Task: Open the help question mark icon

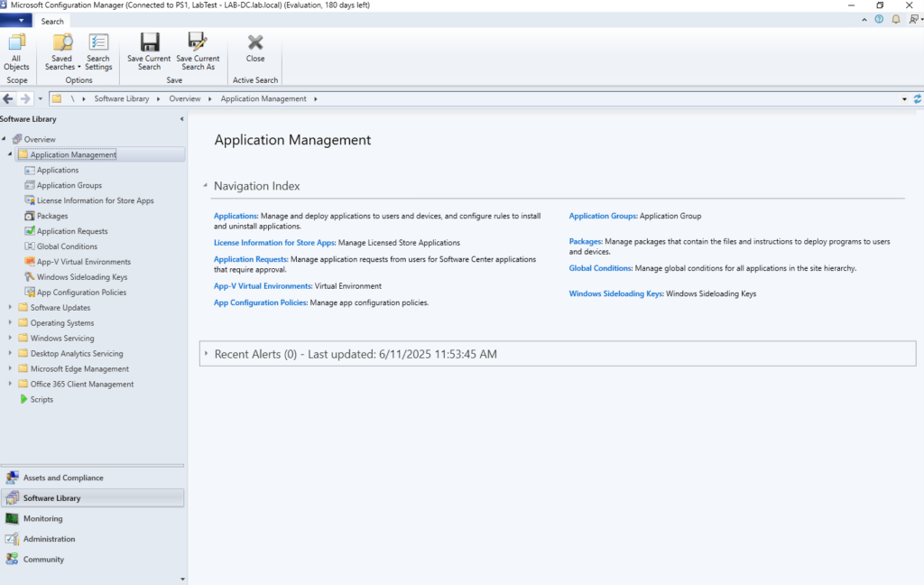Action: (x=879, y=19)
